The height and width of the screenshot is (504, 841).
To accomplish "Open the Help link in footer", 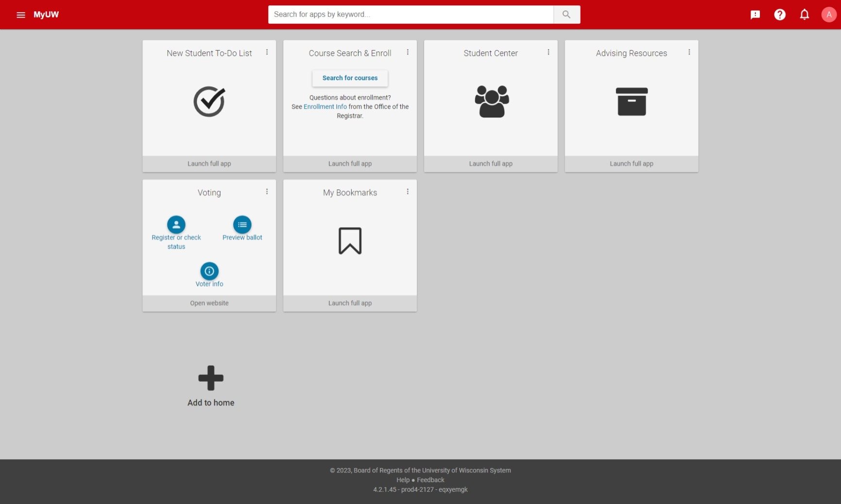I will (403, 480).
